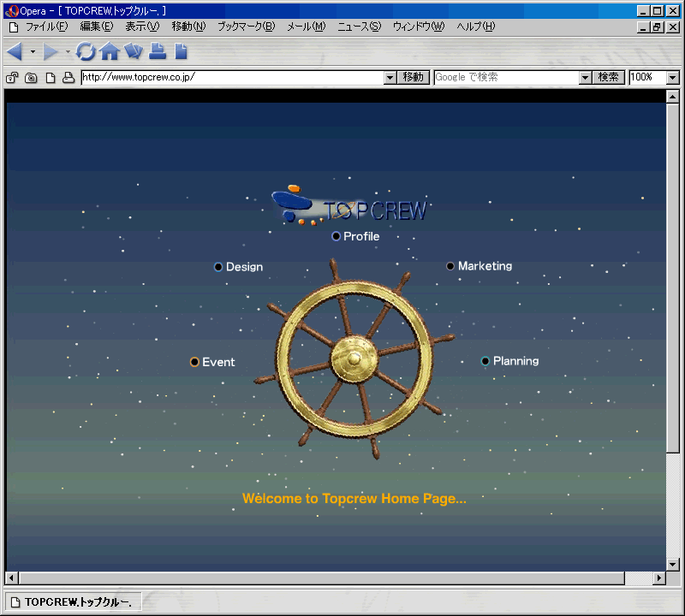The width and height of the screenshot is (685, 616).
Task: Click the blue New page icon
Action: click(x=181, y=51)
